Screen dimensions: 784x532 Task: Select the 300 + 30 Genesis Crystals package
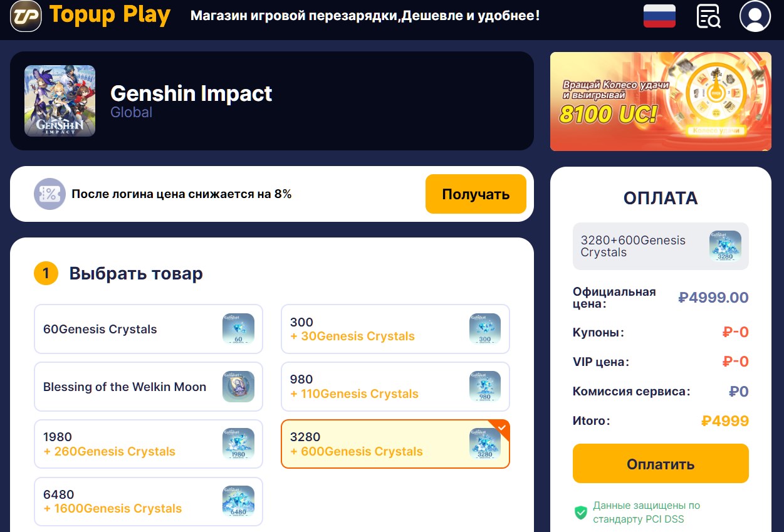pyautogui.click(x=395, y=329)
